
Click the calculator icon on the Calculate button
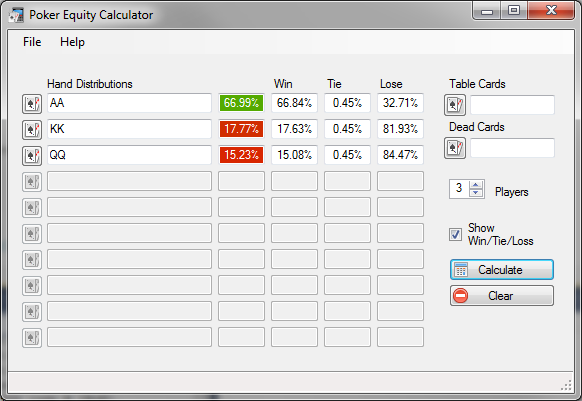(461, 270)
